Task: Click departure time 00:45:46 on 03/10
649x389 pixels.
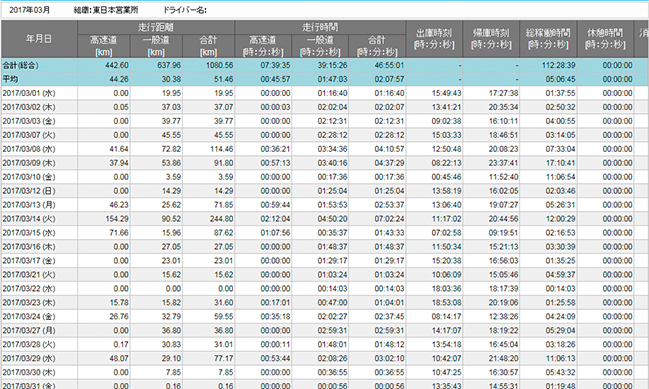Action: pos(446,177)
